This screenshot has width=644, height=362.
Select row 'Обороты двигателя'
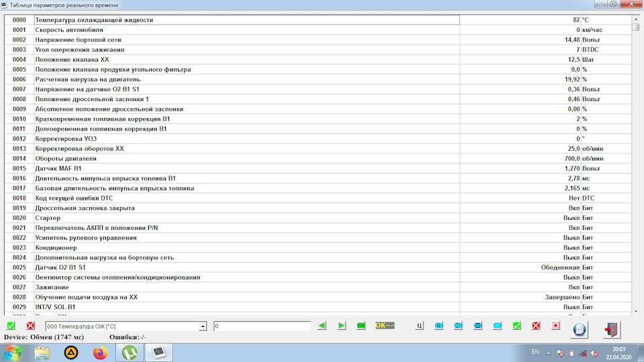318,158
